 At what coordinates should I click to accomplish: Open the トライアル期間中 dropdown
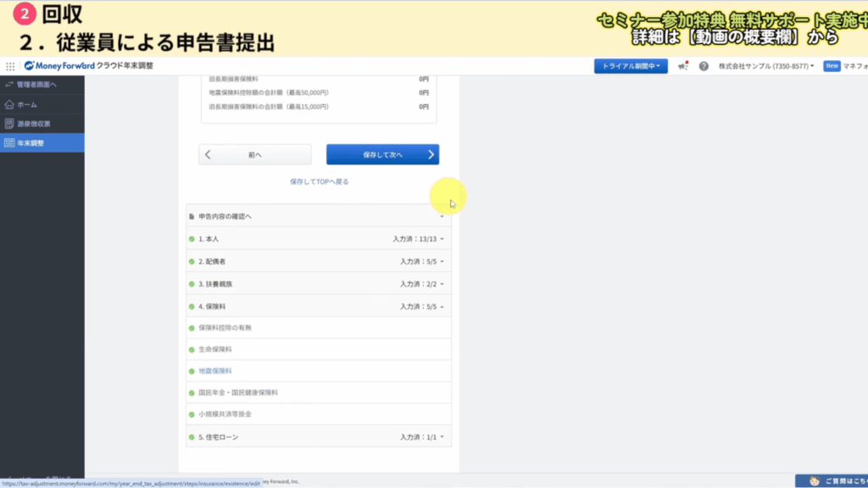[x=631, y=66]
